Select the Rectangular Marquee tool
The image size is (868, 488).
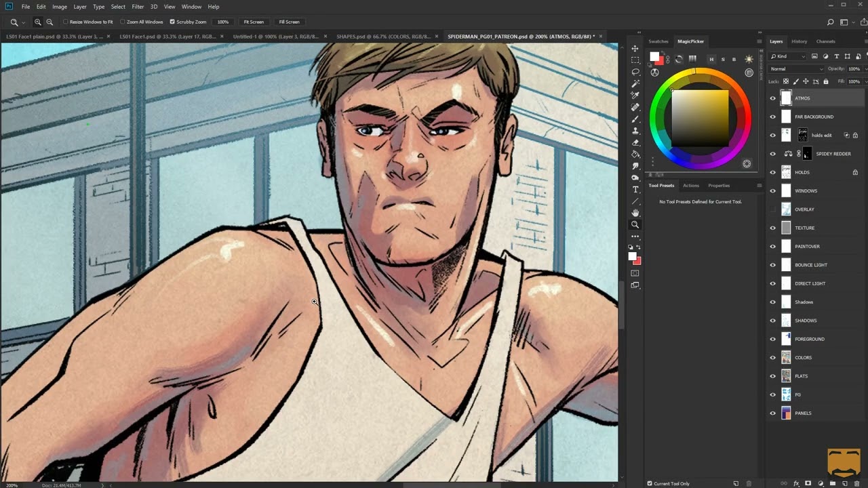point(635,60)
